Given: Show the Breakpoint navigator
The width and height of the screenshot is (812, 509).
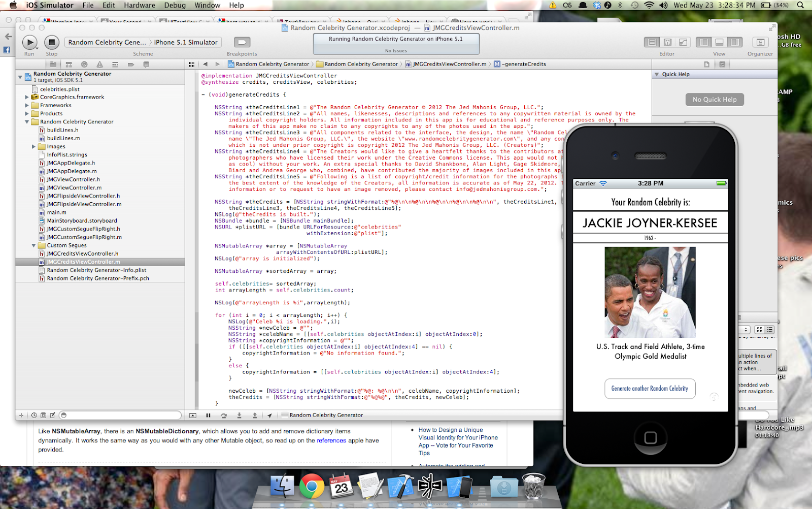Looking at the screenshot, I should pos(130,65).
